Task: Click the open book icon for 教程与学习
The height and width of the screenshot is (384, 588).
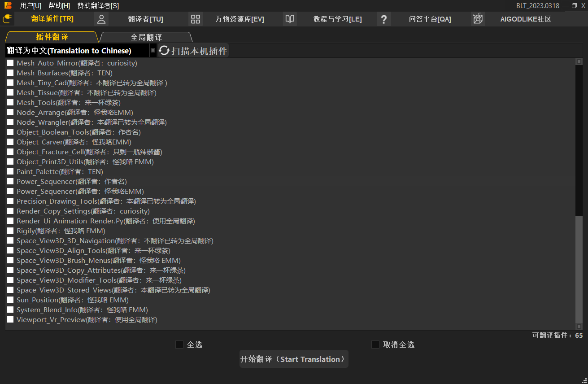Action: pos(290,19)
